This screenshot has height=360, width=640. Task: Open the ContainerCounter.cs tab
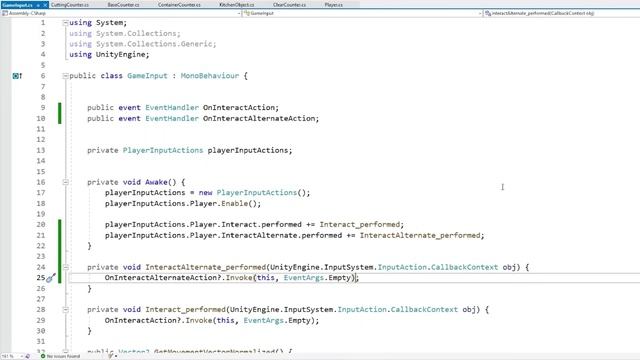pos(179,5)
